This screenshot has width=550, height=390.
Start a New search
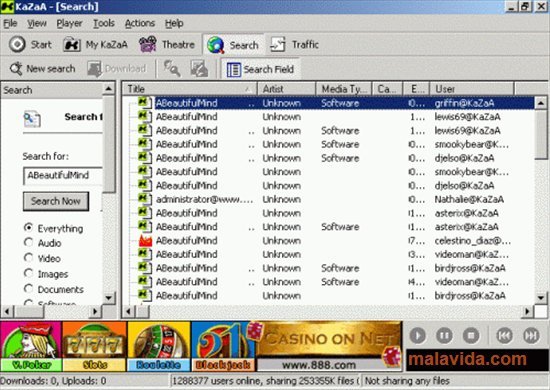tap(42, 69)
